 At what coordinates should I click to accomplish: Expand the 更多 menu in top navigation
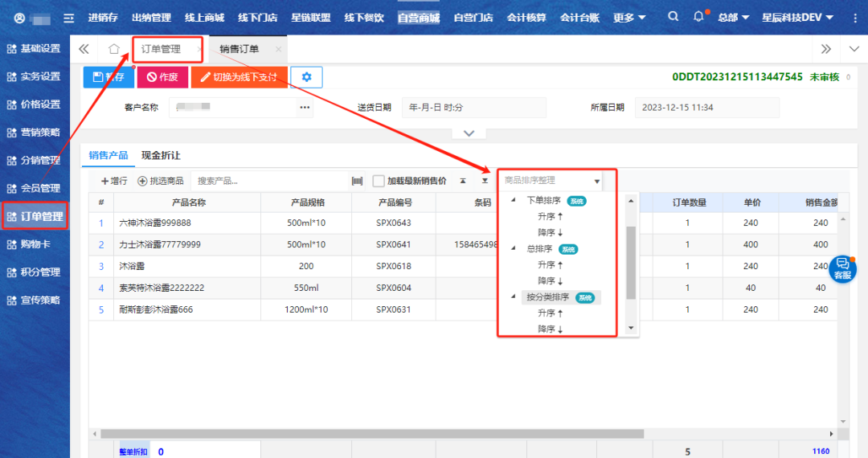pyautogui.click(x=628, y=18)
